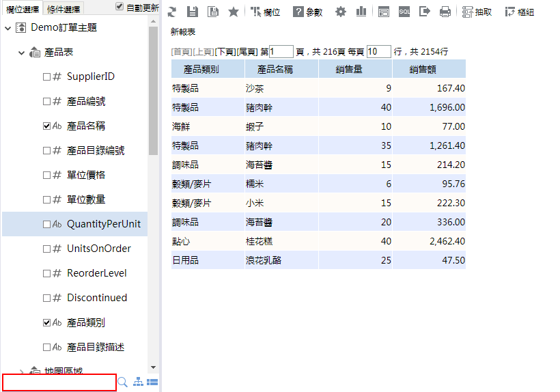Click the export icon
Viewport: 560px width, 392px height.
[425, 12]
